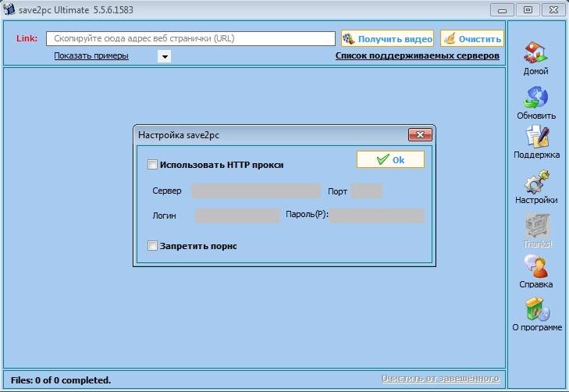Click the Пароль(P) input field
Image resolution: width=569 pixels, height=392 pixels.
tap(377, 216)
